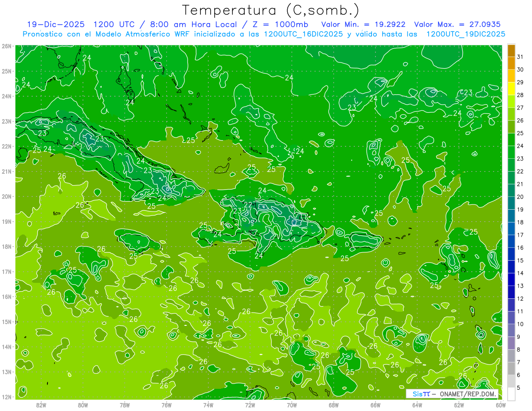Click the "66W" longitude axis label

coord(376,405)
